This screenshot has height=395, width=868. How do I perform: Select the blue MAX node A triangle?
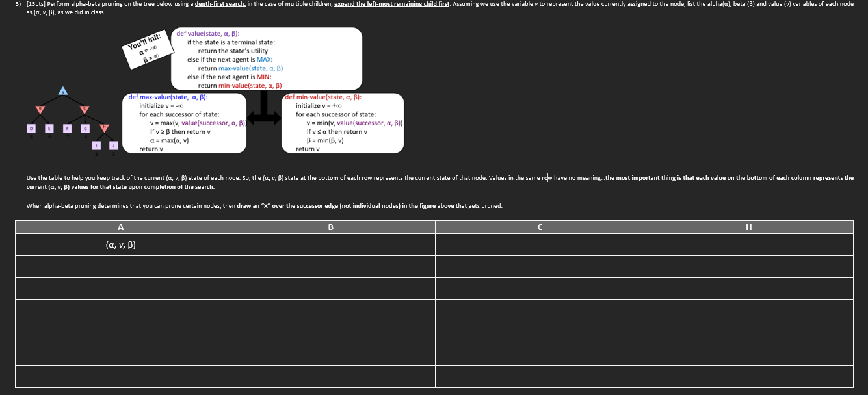click(x=63, y=91)
